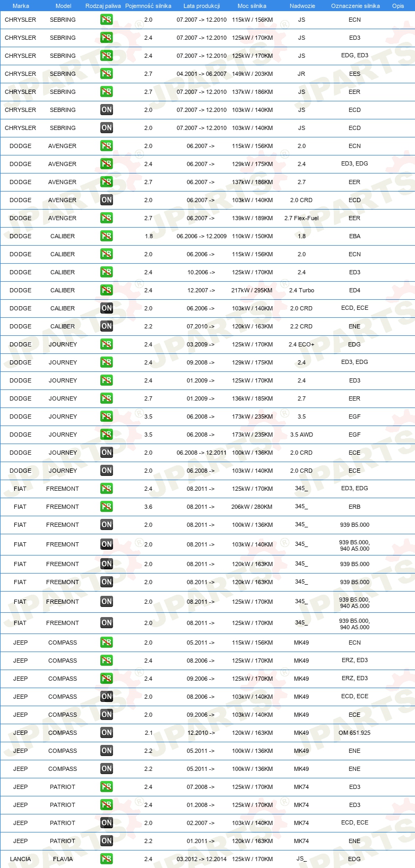
Task: Click petrol icon in Caliber 10.2006 ED3 row
Action: tap(107, 272)
